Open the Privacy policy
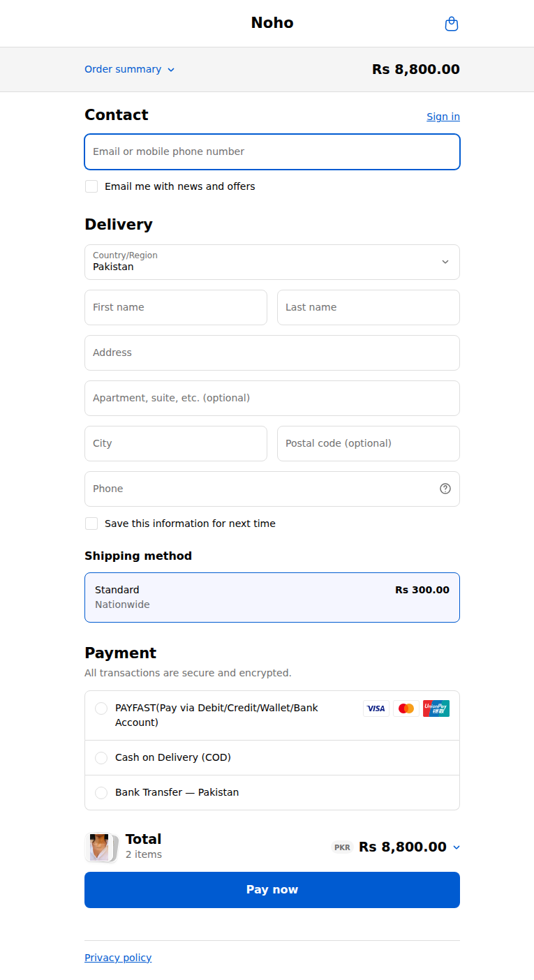 [117, 957]
